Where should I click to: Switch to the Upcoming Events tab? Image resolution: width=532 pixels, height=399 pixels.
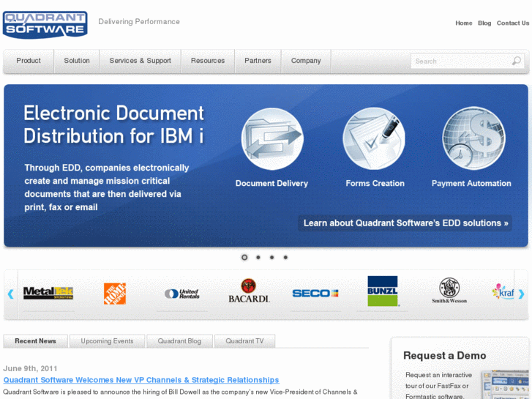[107, 341]
